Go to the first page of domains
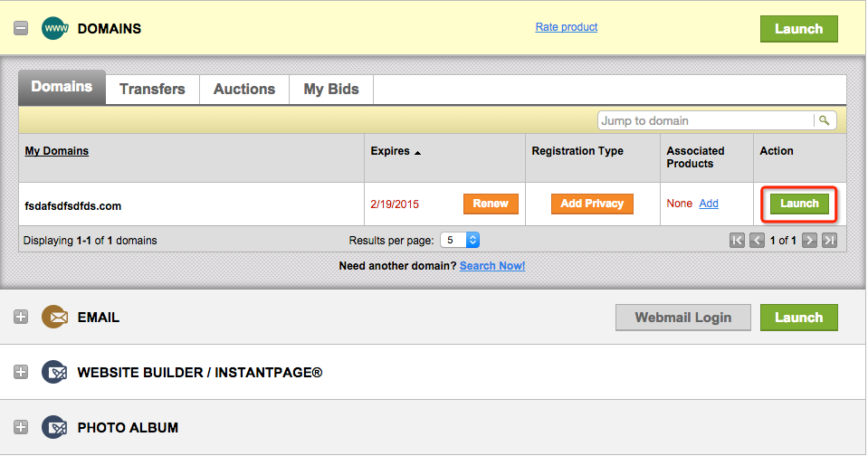Image resolution: width=868 pixels, height=456 pixels. (738, 241)
